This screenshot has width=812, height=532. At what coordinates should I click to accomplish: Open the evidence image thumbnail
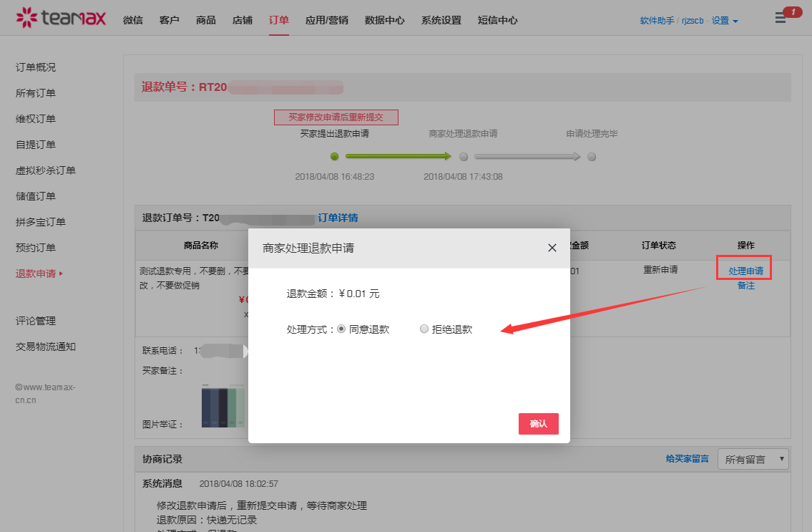[x=223, y=407]
